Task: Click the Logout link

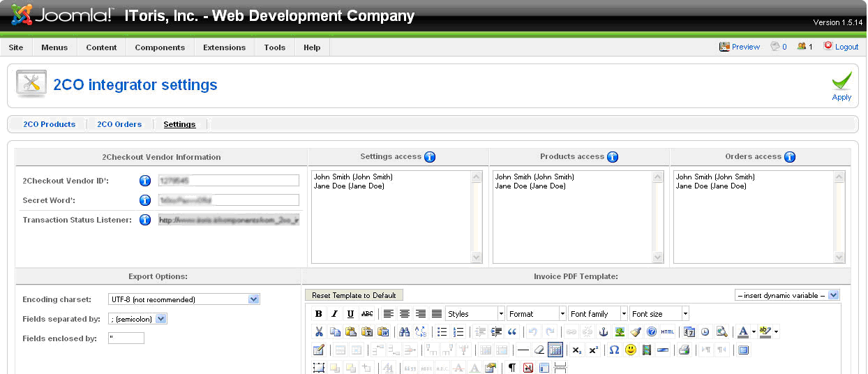Action: click(x=841, y=47)
